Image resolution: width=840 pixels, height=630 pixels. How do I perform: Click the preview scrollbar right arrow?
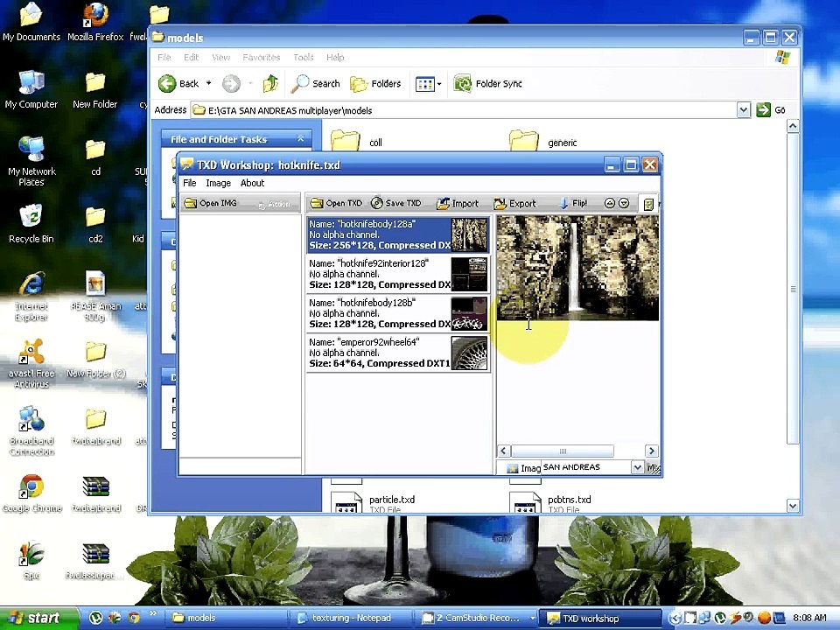point(651,451)
